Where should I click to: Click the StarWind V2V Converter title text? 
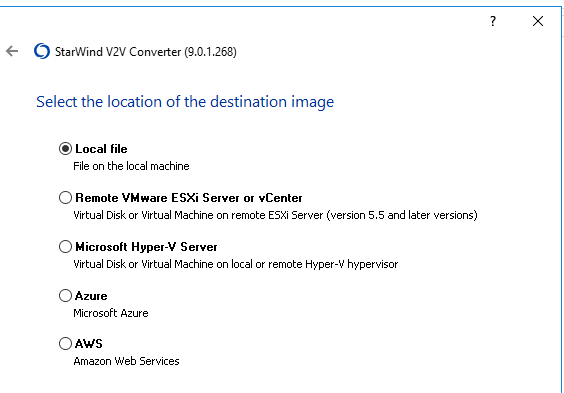(146, 52)
